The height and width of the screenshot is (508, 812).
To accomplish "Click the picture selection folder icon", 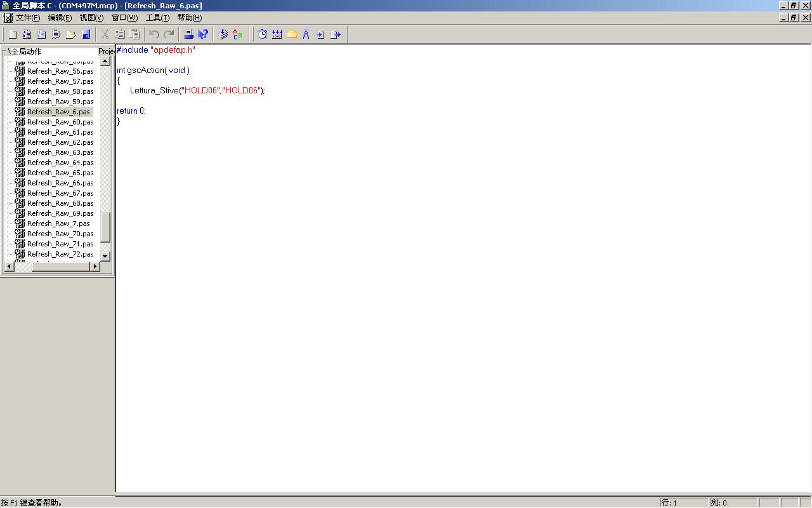I will 292,34.
